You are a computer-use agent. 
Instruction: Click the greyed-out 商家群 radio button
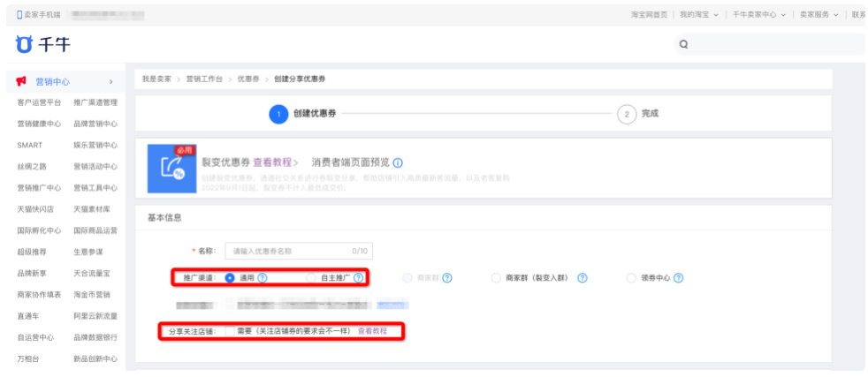coord(408,278)
